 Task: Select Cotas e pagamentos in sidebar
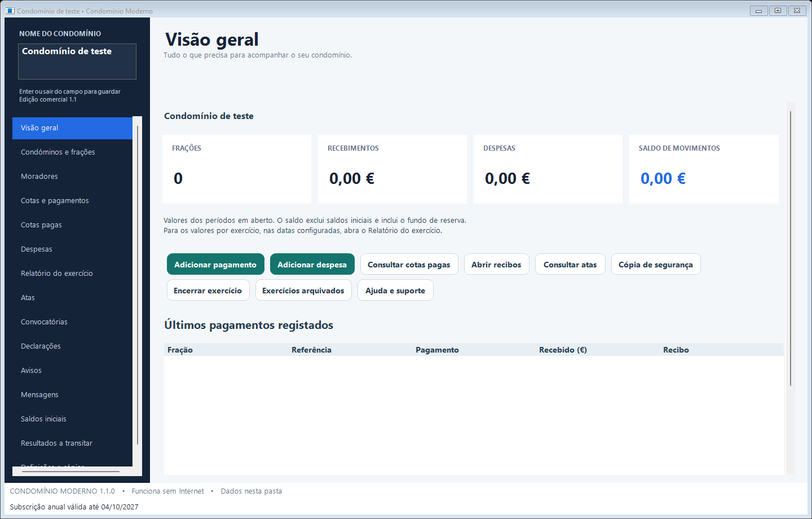72,201
